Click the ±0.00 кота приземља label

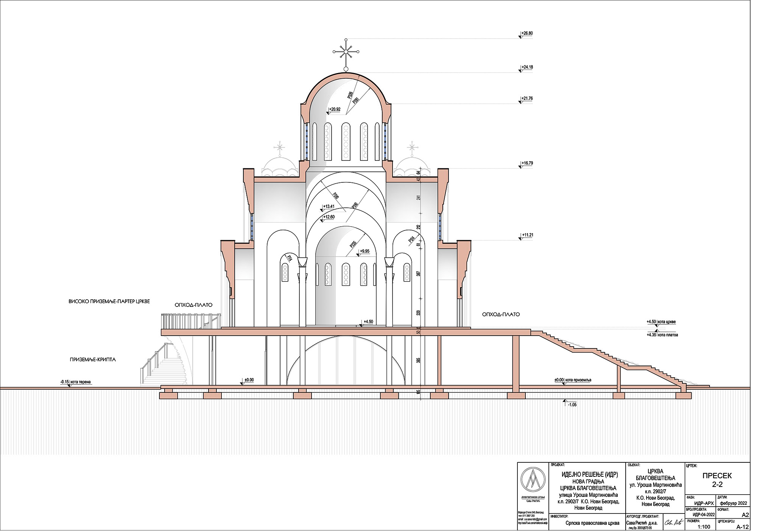(x=573, y=380)
